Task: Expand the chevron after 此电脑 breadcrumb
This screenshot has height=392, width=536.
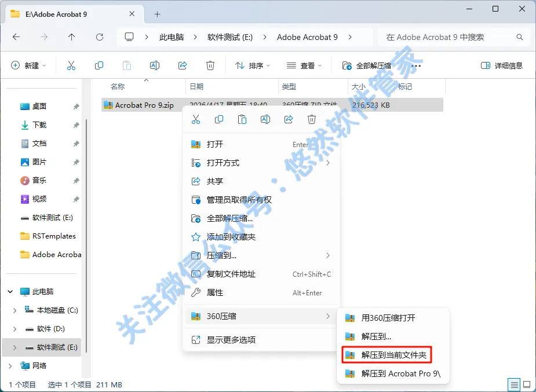Action: (x=195, y=37)
